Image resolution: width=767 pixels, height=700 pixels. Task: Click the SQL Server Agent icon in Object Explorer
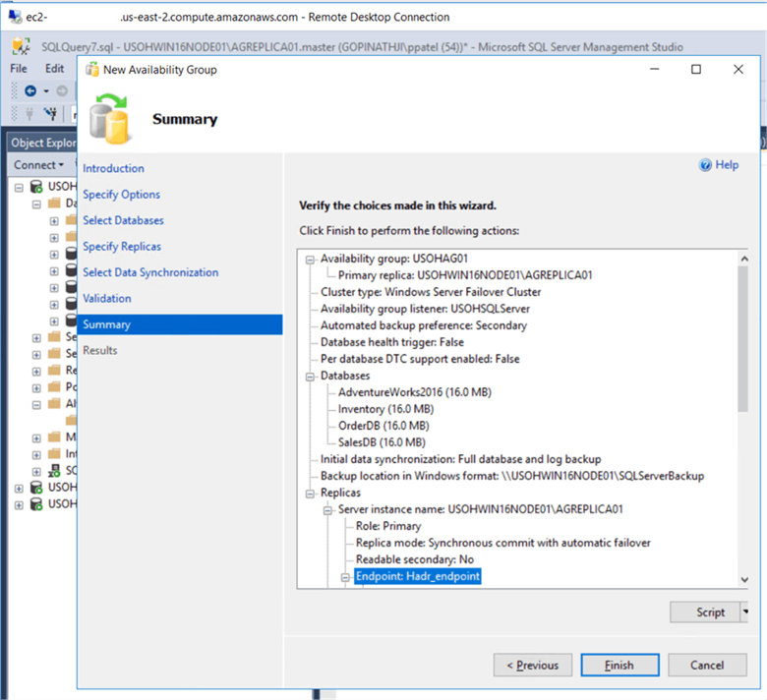pos(54,471)
